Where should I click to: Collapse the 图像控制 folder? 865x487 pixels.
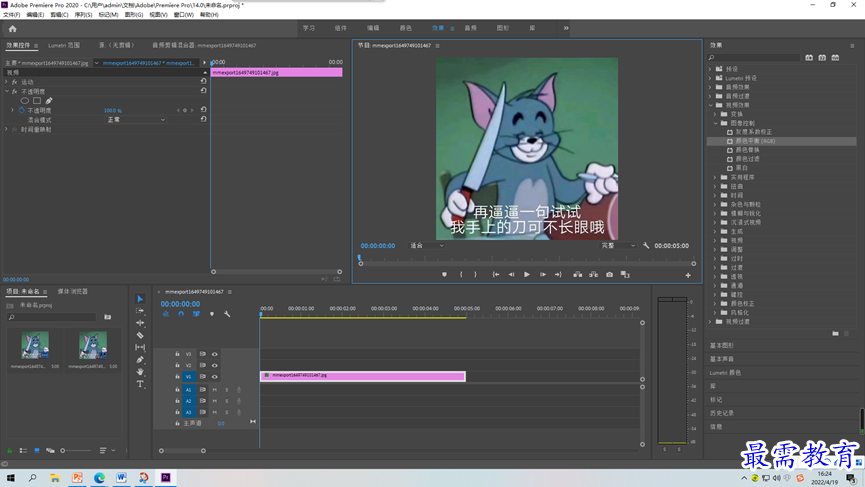click(716, 123)
